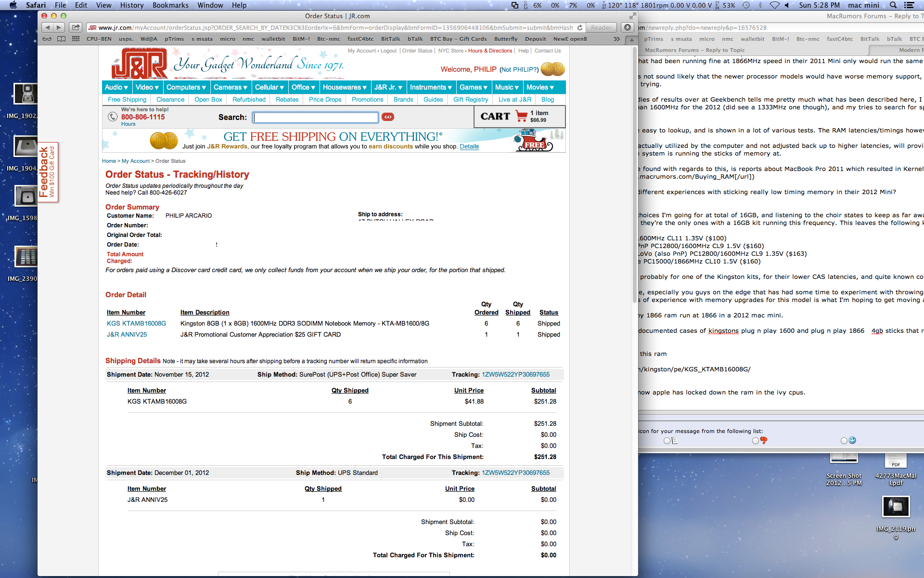Show bookmarks with the open book icon
Image resolution: width=924 pixels, height=578 pixels.
coord(61,39)
